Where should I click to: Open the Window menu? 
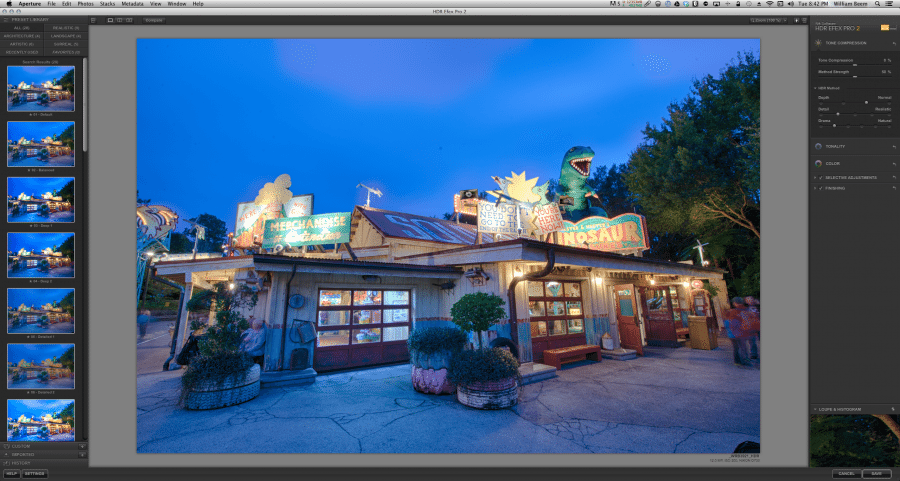tap(176, 3)
